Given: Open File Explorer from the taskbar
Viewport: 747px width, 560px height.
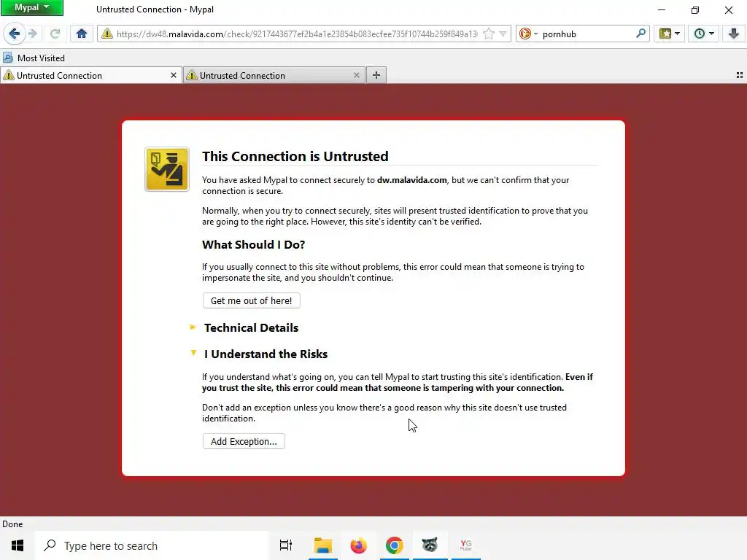Looking at the screenshot, I should tap(323, 545).
